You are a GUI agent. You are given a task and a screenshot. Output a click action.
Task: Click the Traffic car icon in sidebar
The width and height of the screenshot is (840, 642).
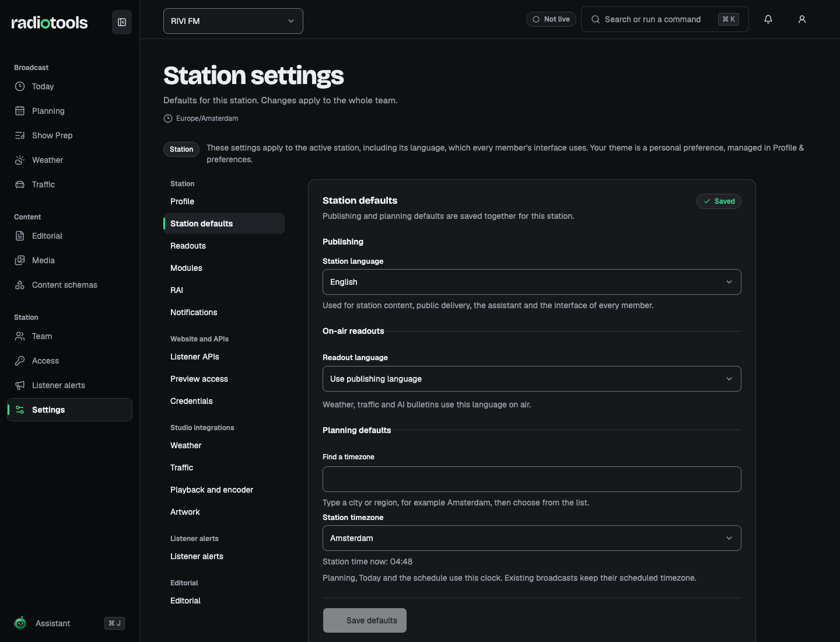click(x=20, y=184)
